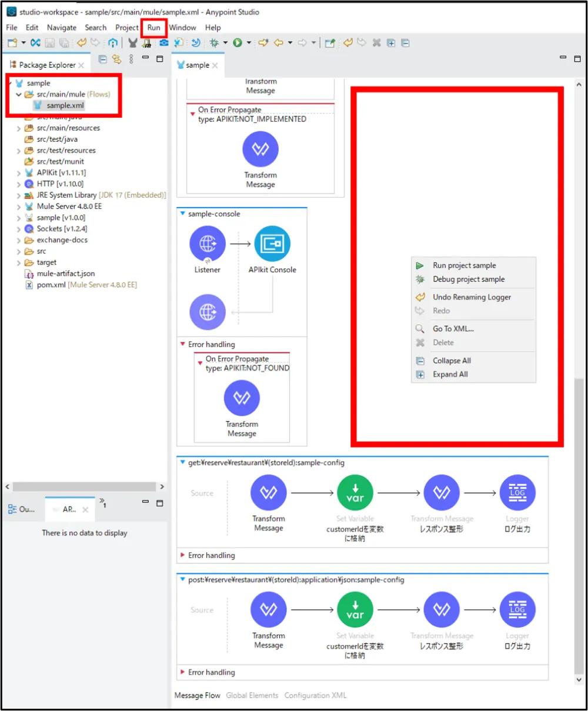Choose Go To XML... from context menu
Viewport: 588px width, 711px height.
click(x=474, y=329)
